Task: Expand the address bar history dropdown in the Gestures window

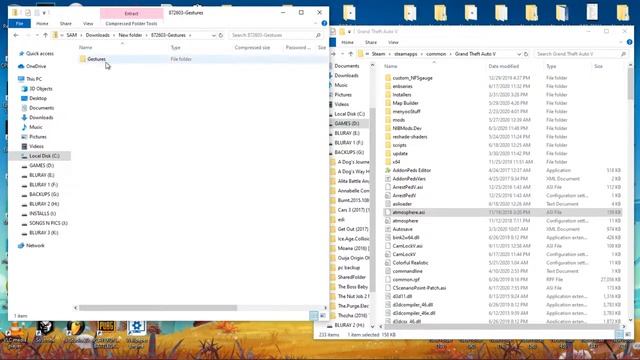Action: click(213, 36)
